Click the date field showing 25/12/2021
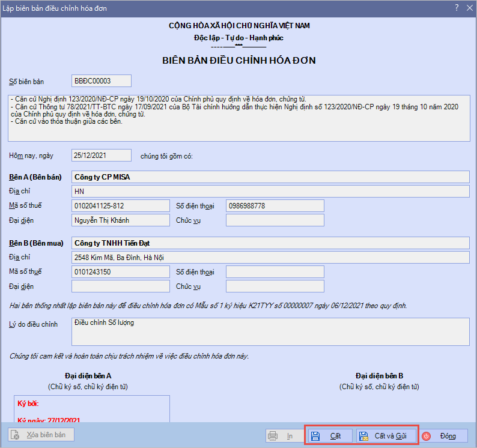 click(x=101, y=156)
